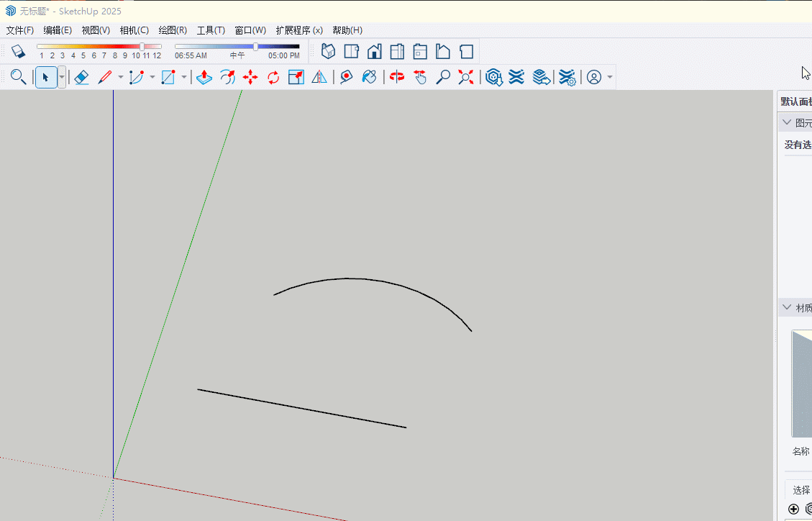This screenshot has width=812, height=521.
Task: Open the 文件(F) menu
Action: point(19,30)
